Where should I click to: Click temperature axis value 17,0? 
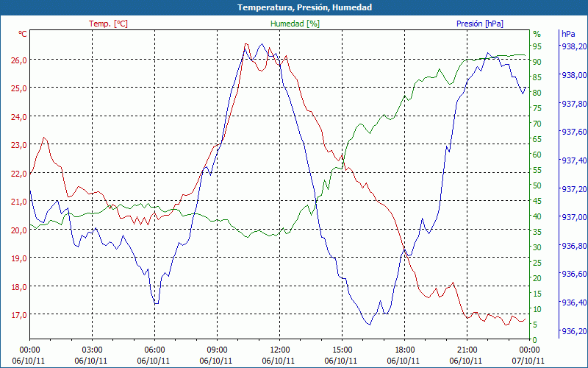[x=20, y=315]
